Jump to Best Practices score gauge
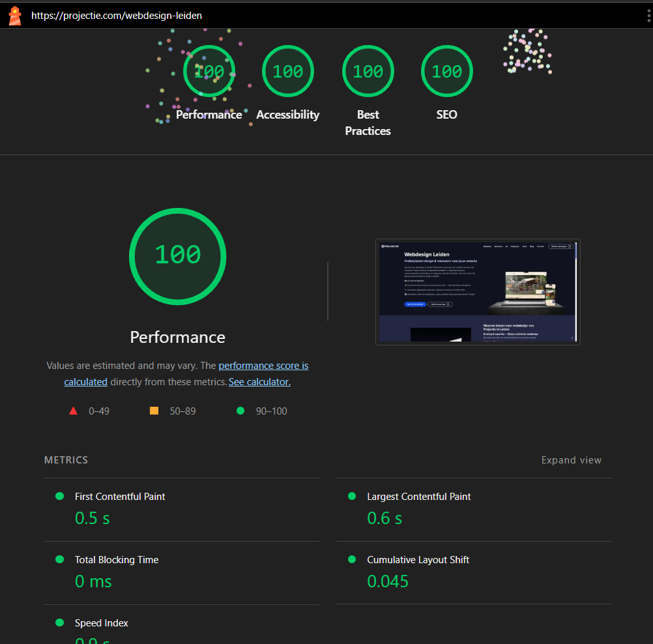This screenshot has height=644, width=653. coord(368,72)
